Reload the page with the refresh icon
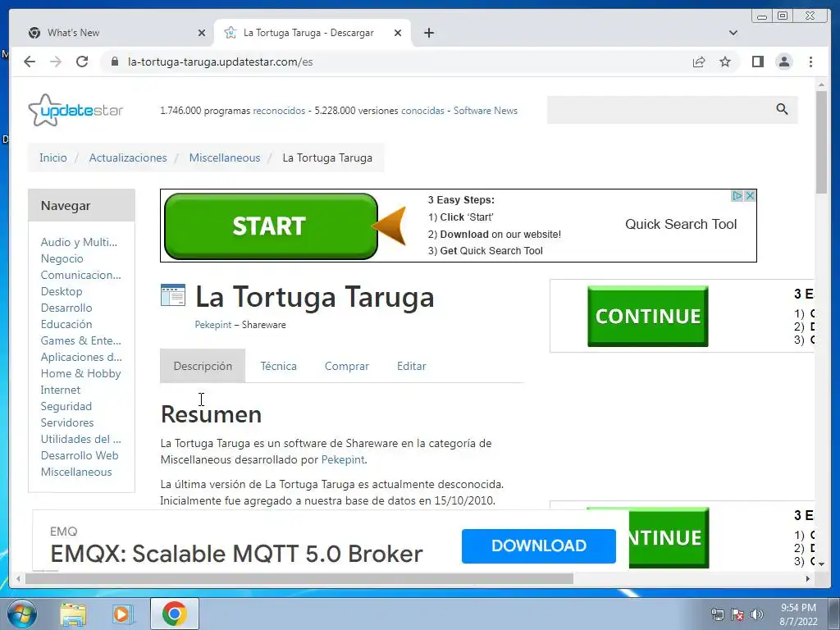This screenshot has height=630, width=840. coord(82,62)
